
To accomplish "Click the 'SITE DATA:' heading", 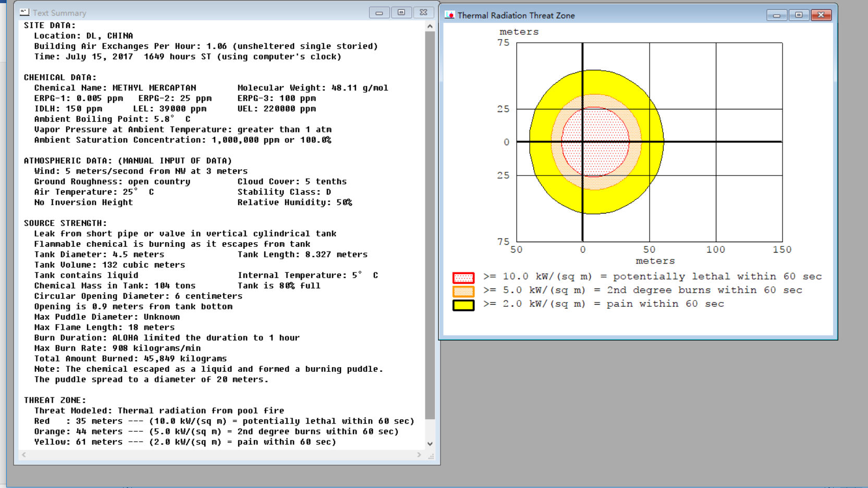I will coord(50,25).
